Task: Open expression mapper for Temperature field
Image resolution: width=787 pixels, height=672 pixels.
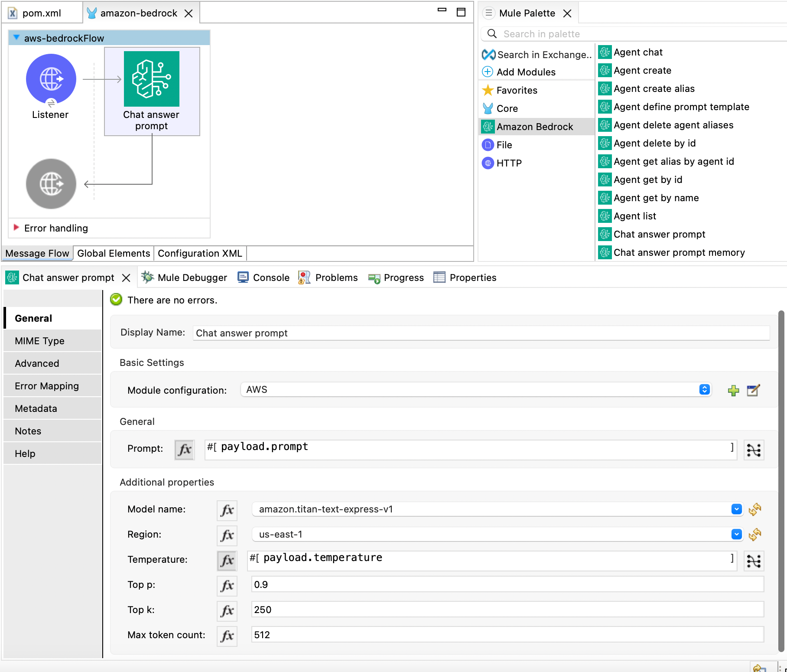Action: point(754,561)
